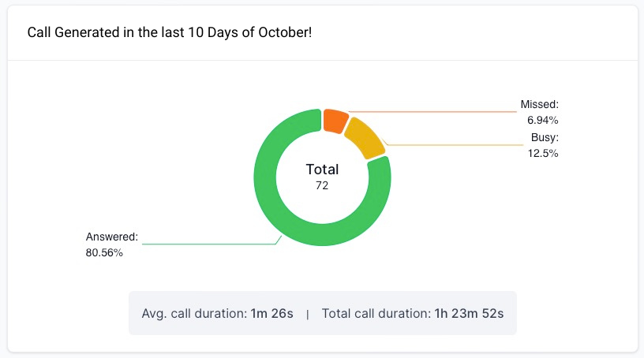Click the 'Avg. call duration:' label
The width and height of the screenshot is (644, 358).
[193, 313]
